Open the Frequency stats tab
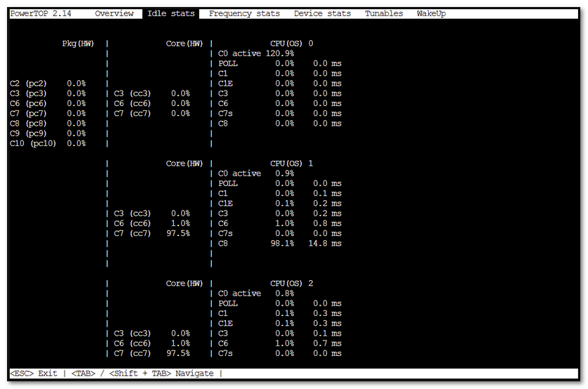This screenshot has width=588, height=389. (244, 13)
